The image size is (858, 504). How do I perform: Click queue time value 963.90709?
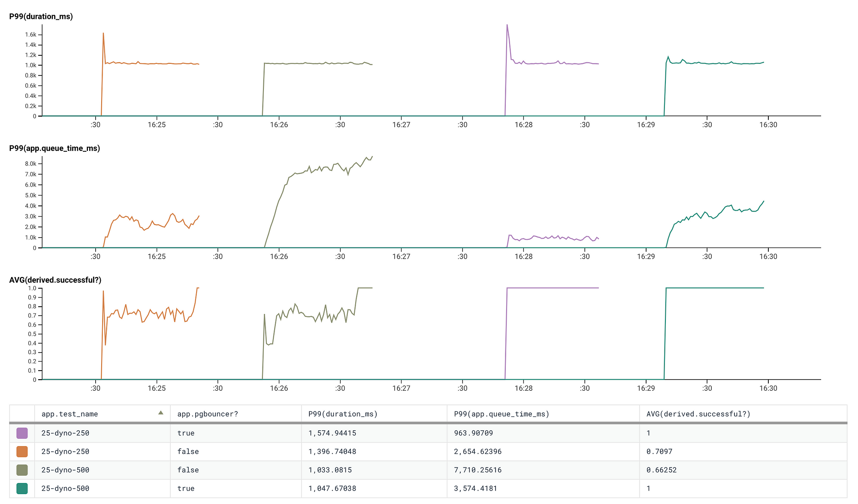click(473, 433)
